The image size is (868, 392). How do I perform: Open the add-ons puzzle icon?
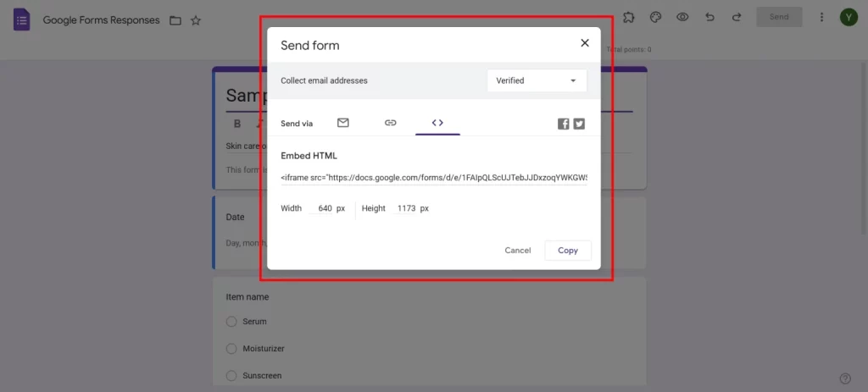tap(628, 17)
